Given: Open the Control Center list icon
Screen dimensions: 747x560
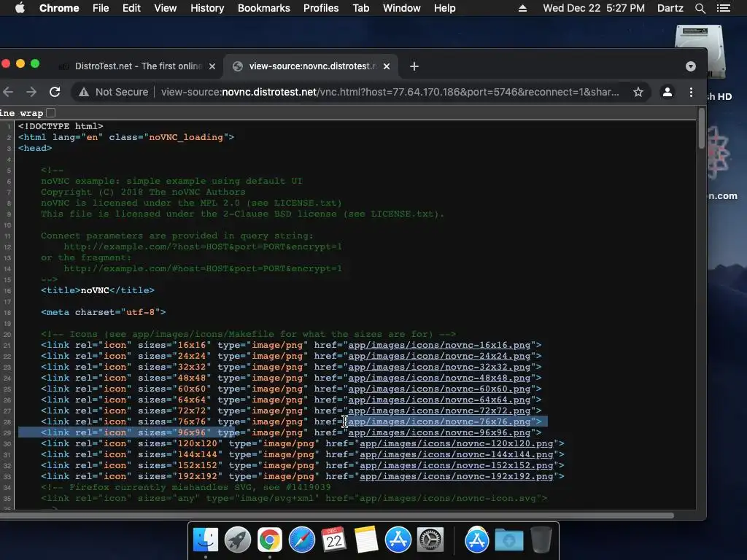Looking at the screenshot, I should (x=724, y=8).
